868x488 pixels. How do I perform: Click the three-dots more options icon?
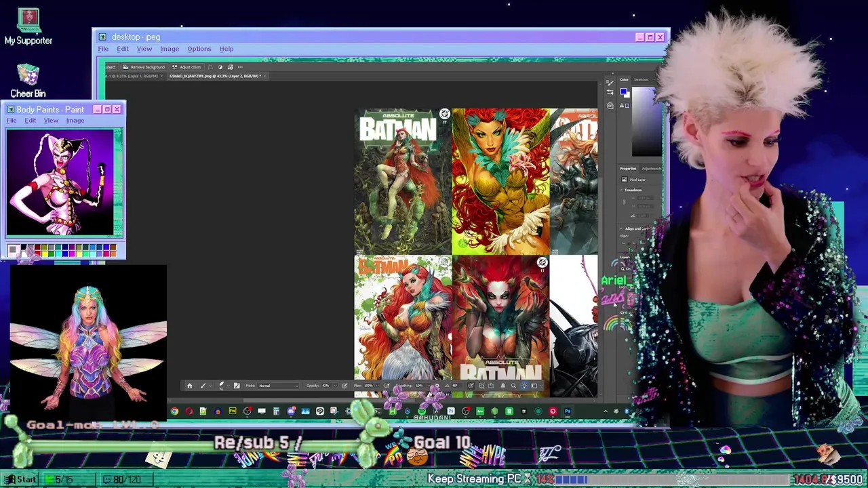(x=240, y=67)
